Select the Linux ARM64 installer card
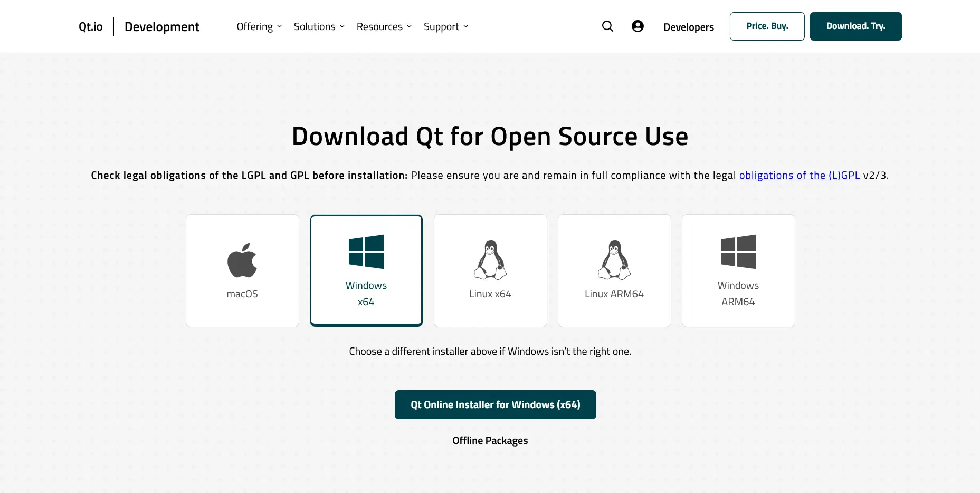Screen dimensions: 980x493 [x=614, y=270]
